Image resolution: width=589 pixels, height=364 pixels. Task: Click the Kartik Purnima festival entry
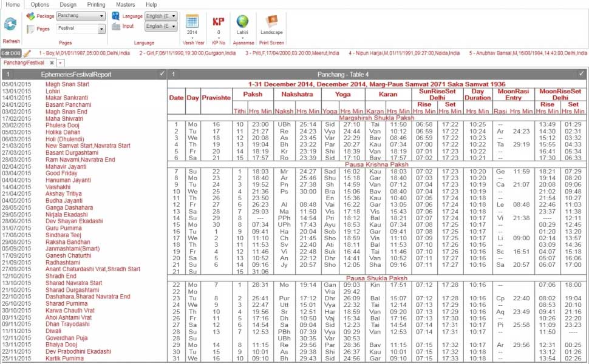point(64,359)
